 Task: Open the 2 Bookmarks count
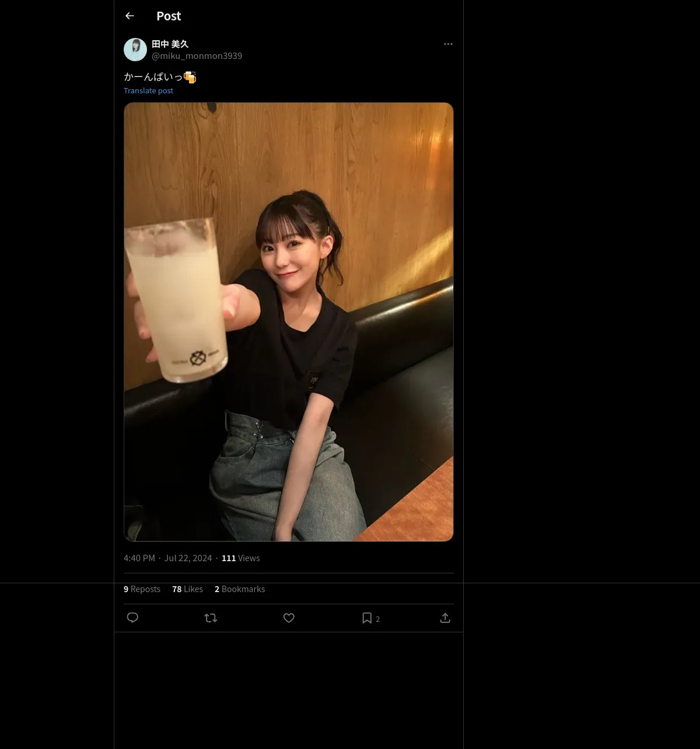[x=239, y=589]
